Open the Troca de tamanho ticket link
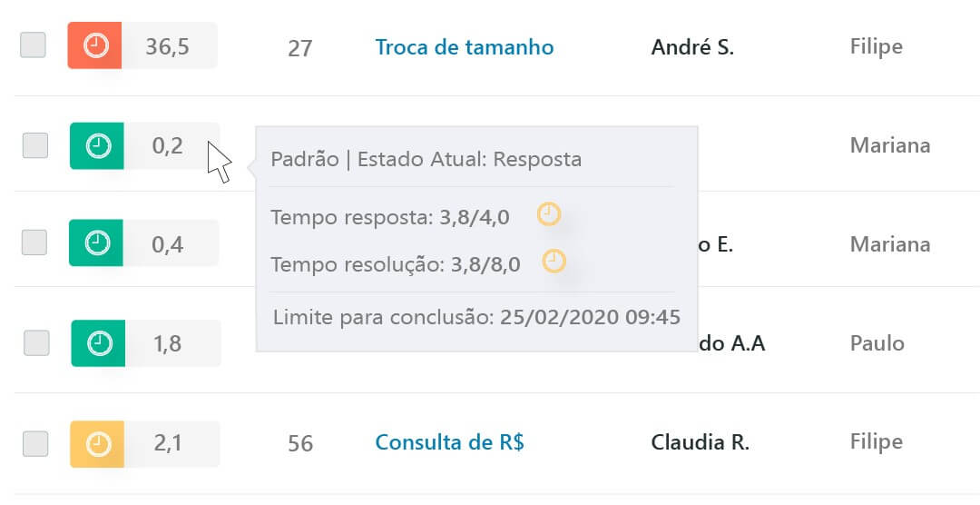980x505 pixels. click(464, 47)
